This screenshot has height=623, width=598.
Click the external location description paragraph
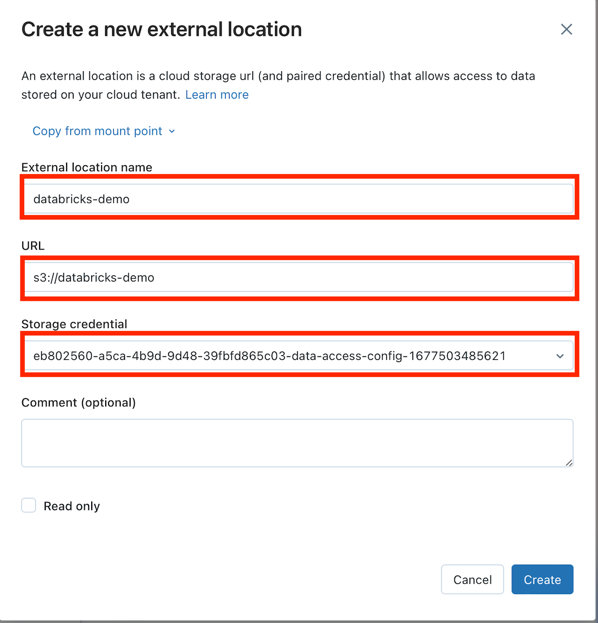pyautogui.click(x=278, y=85)
